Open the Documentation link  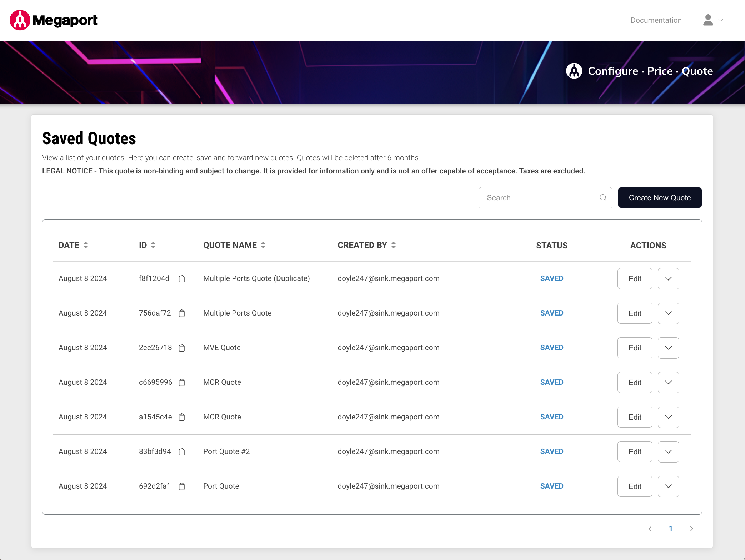pyautogui.click(x=656, y=20)
